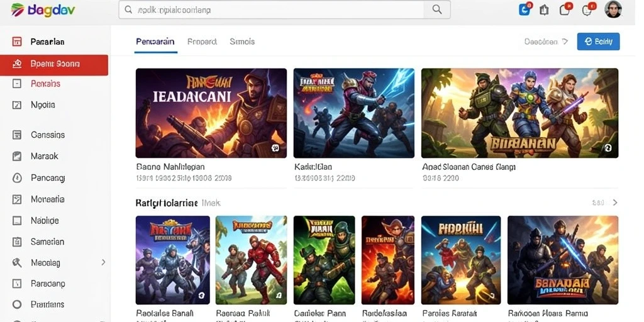Click badge icon on IEADAICANI game thumbnail
This screenshot has height=322, width=644.
point(275,148)
